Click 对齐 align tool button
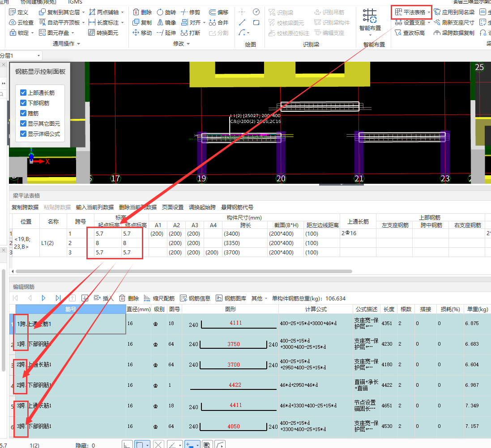This screenshot has height=448, width=491. click(191, 22)
